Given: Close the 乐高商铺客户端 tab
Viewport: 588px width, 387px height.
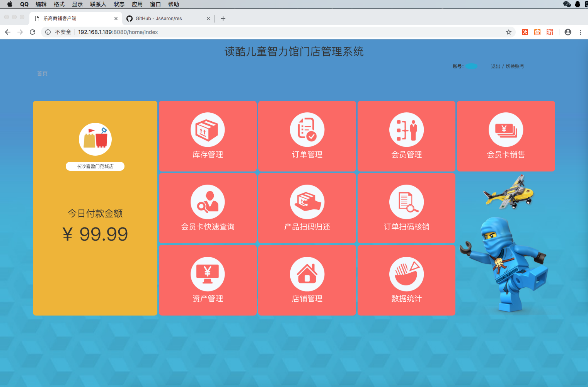Looking at the screenshot, I should point(116,19).
